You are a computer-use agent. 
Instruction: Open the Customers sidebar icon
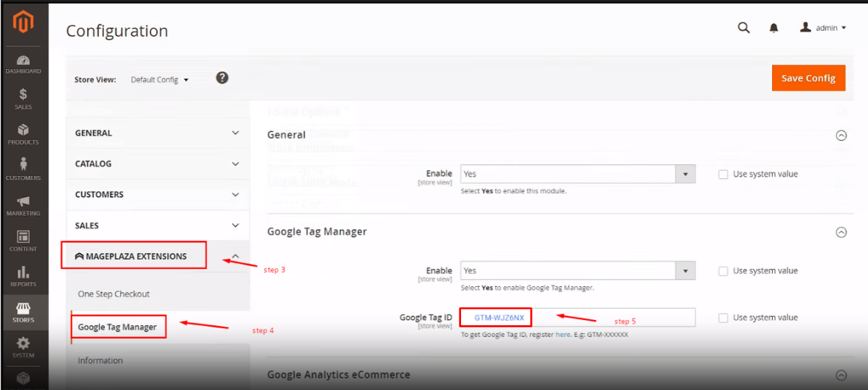[23, 169]
